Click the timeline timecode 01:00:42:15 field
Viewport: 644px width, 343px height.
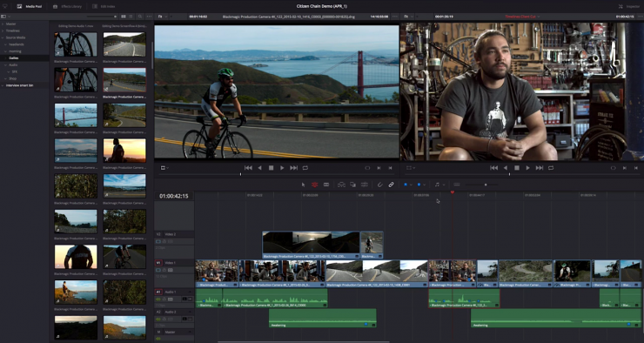174,197
